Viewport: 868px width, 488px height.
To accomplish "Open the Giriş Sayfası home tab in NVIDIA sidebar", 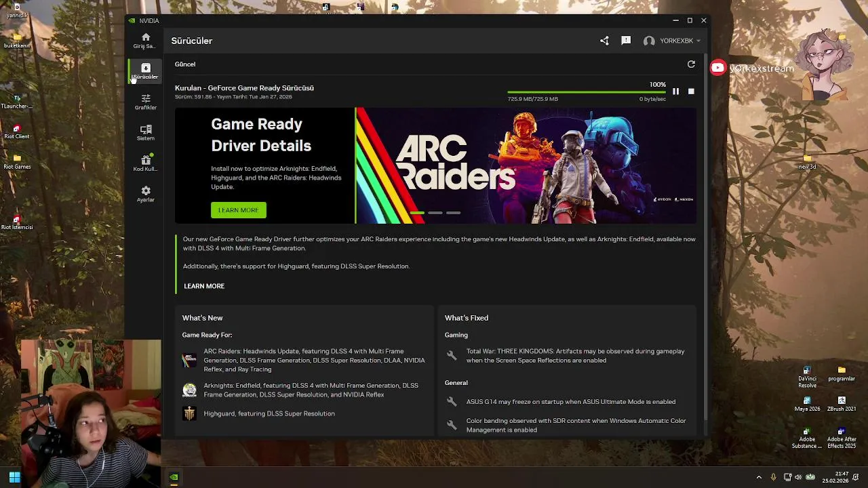I will pyautogui.click(x=145, y=41).
